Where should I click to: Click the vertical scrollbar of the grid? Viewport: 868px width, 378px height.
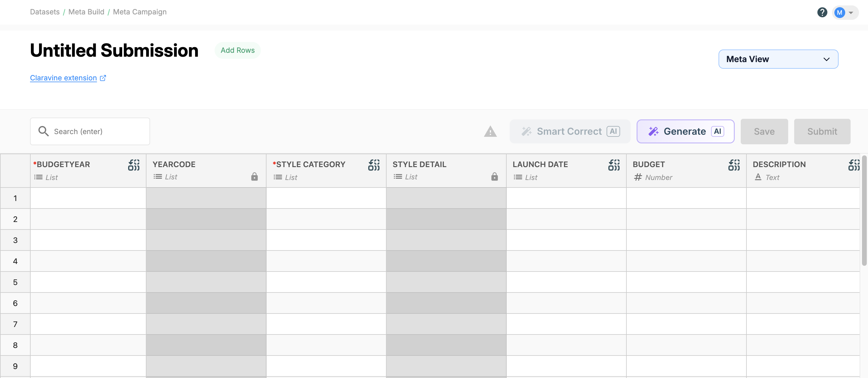[864, 211]
